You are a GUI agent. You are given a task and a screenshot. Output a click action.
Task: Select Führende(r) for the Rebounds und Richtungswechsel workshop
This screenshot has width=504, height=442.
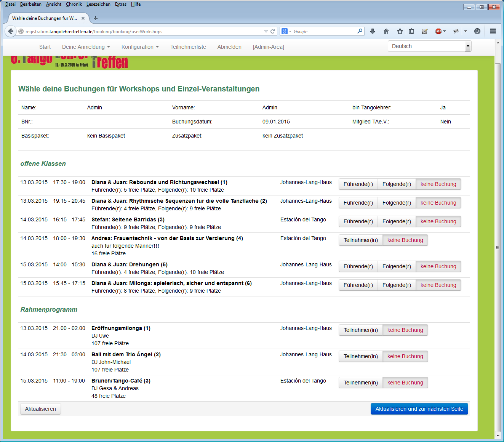pyautogui.click(x=358, y=184)
